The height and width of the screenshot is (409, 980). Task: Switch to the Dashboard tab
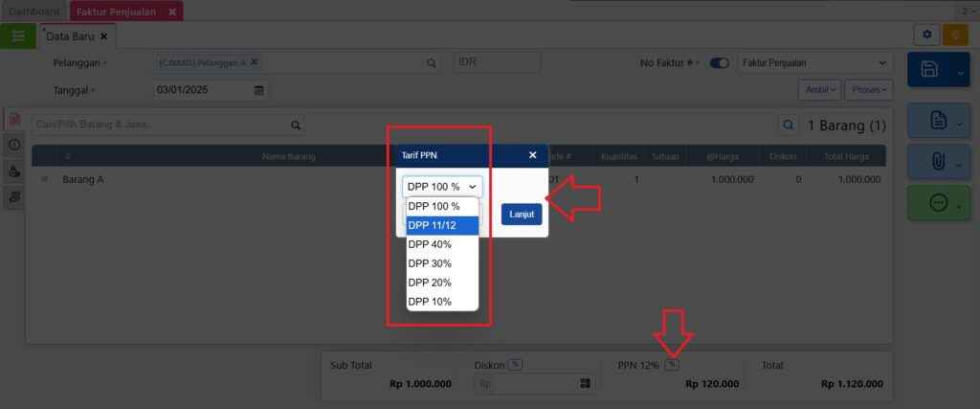pyautogui.click(x=33, y=11)
